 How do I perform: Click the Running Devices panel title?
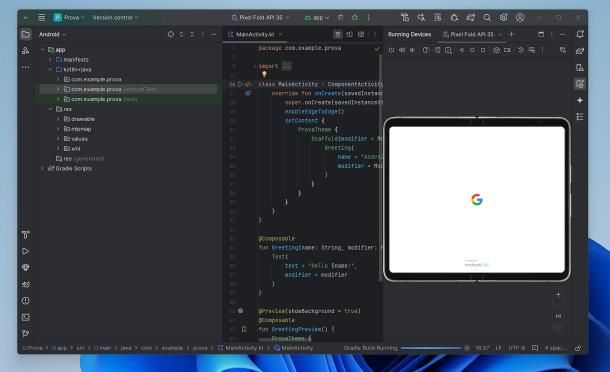click(x=409, y=35)
